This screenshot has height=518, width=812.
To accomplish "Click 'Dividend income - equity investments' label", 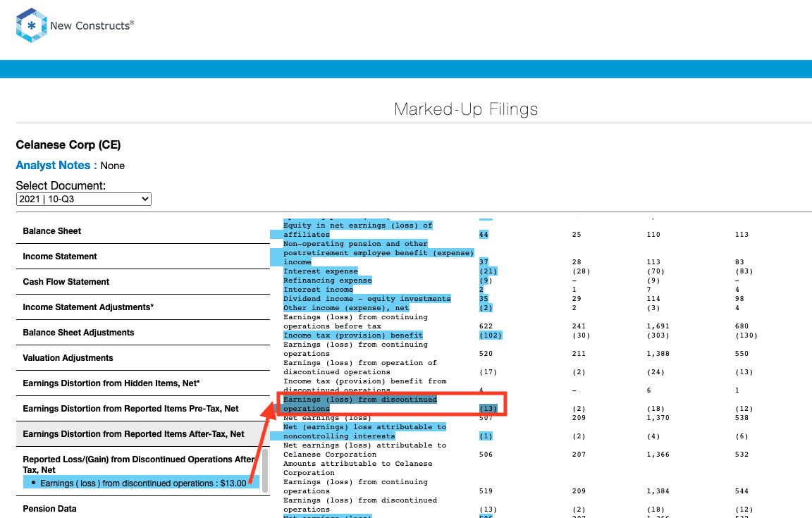I will [x=367, y=298].
